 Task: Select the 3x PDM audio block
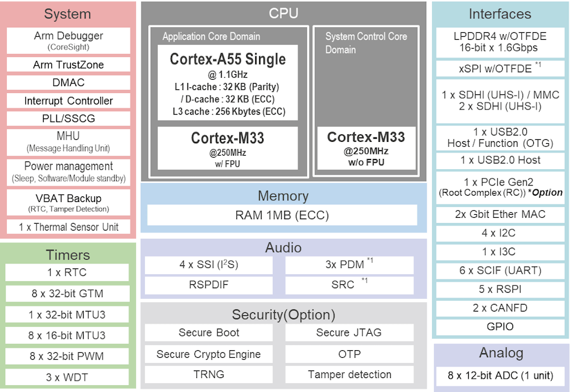pos(350,265)
